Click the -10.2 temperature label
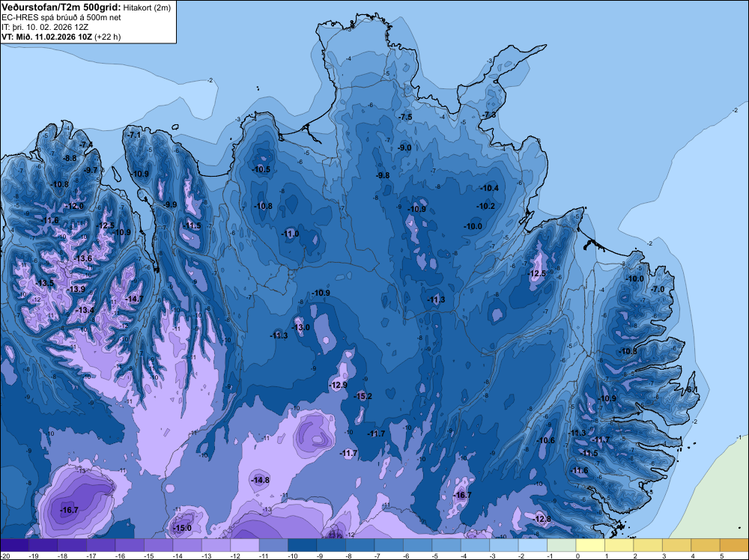749x560 pixels. coord(486,206)
